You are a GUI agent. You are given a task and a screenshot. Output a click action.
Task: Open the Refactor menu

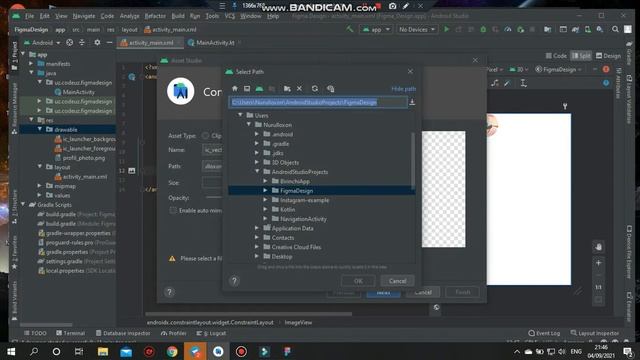pyautogui.click(x=155, y=16)
